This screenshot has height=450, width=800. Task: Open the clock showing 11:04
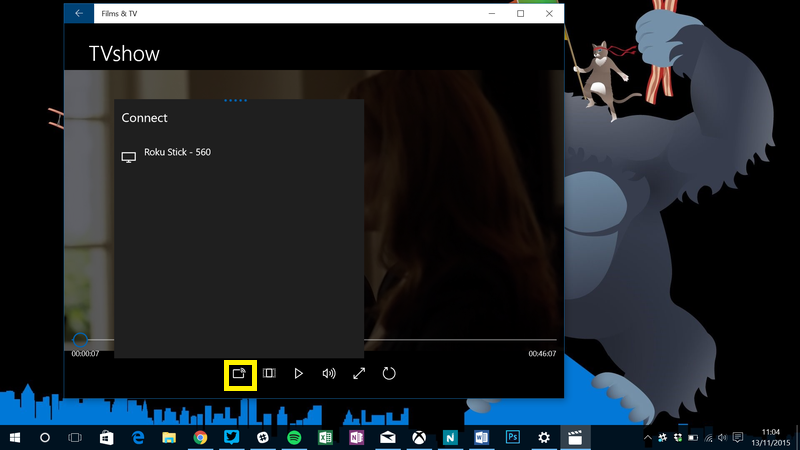tap(770, 438)
